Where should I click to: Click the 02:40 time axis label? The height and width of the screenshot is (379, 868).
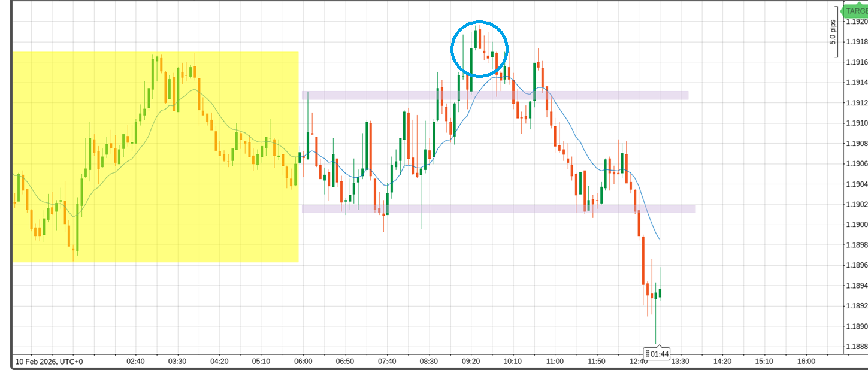point(135,362)
